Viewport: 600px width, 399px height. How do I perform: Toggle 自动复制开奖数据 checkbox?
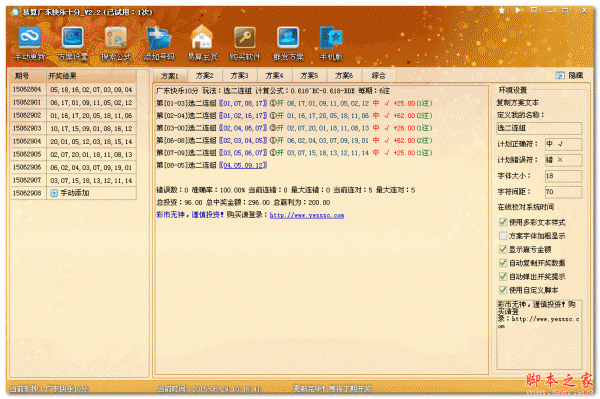click(503, 263)
